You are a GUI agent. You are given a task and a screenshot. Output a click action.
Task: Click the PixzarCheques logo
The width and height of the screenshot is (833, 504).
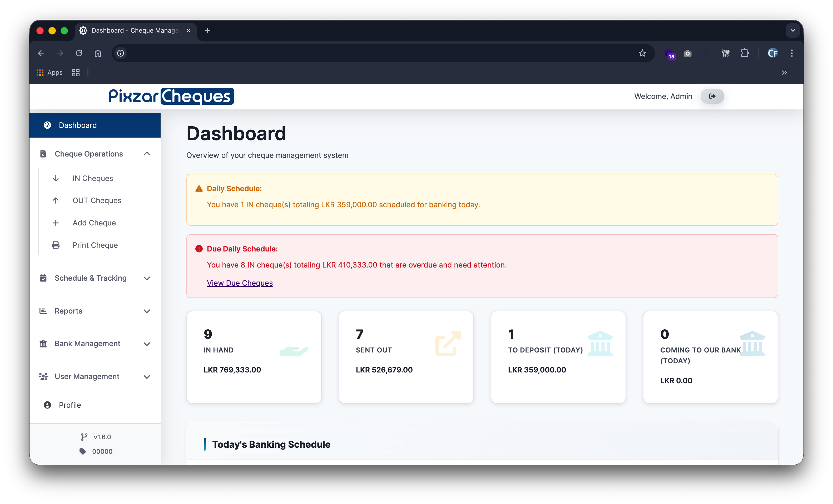(x=171, y=96)
